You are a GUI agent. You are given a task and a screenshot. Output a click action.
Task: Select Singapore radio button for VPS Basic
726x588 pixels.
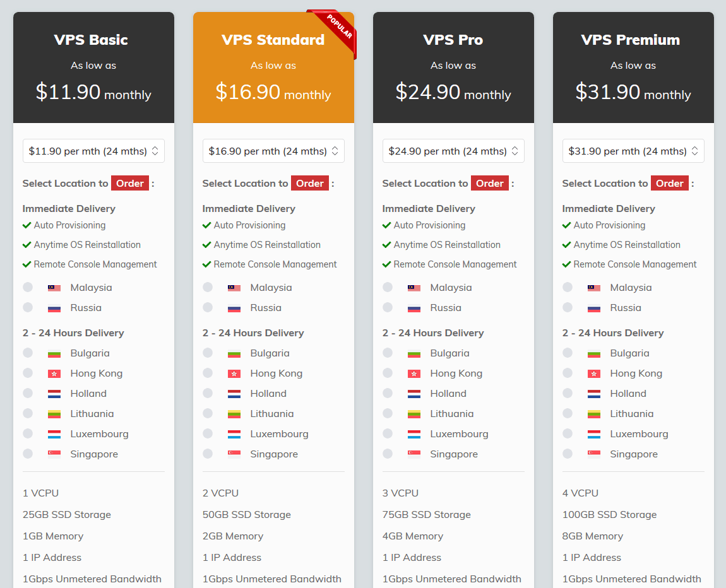(x=28, y=454)
